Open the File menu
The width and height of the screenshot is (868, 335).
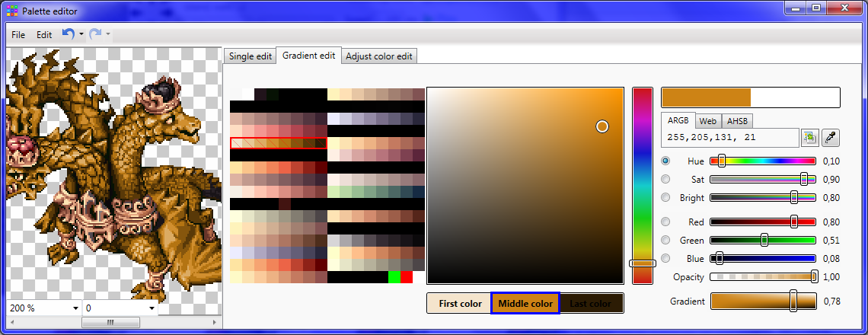coord(18,35)
